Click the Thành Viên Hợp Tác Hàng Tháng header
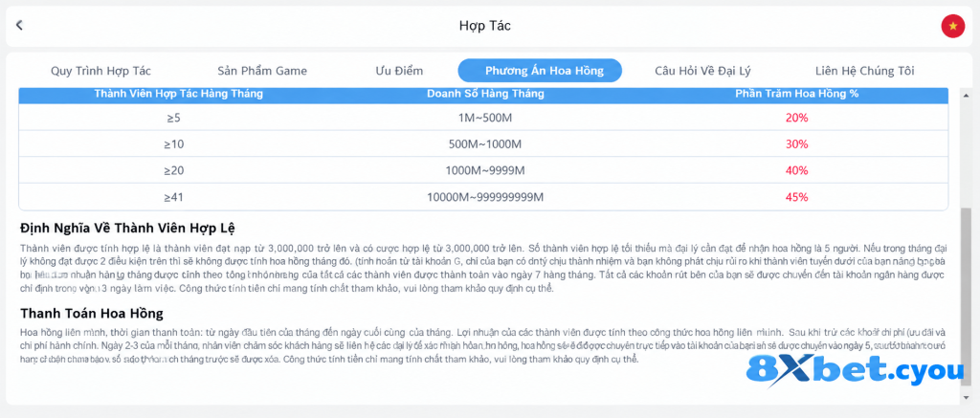980x418 pixels. click(x=178, y=94)
